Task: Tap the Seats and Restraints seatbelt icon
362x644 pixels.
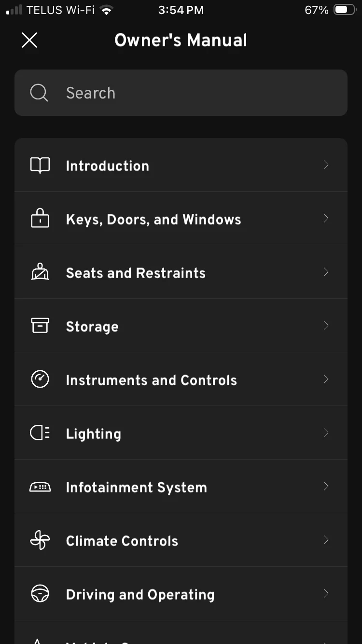Action: [x=40, y=273]
